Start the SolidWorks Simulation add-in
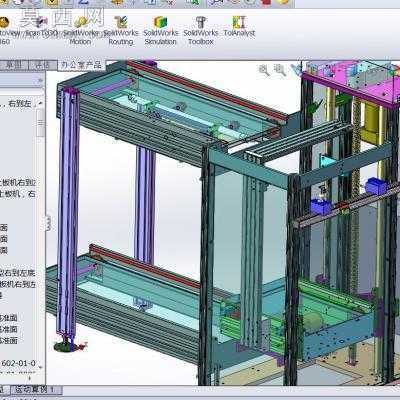The height and width of the screenshot is (400, 400). (161, 31)
